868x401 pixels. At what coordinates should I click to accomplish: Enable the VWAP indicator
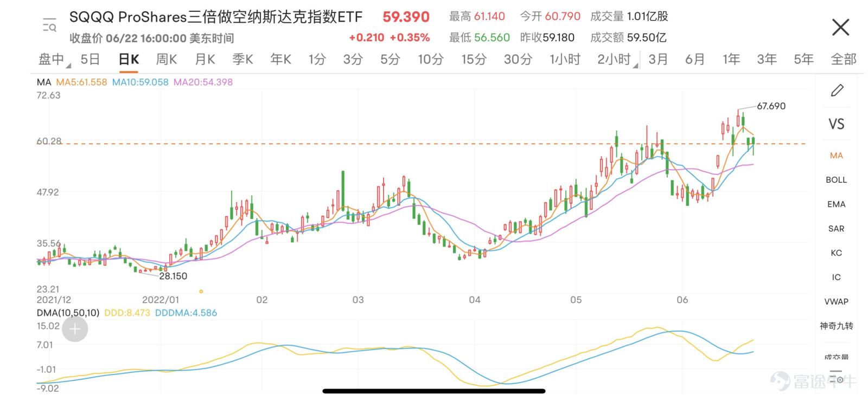[x=837, y=302]
